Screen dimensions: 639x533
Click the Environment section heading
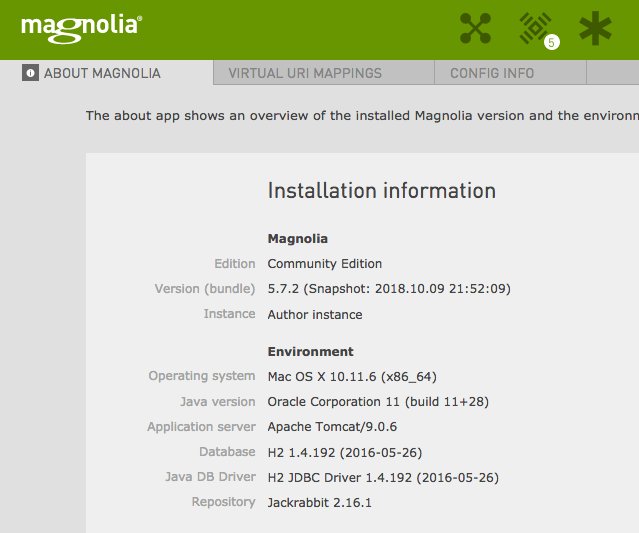311,351
